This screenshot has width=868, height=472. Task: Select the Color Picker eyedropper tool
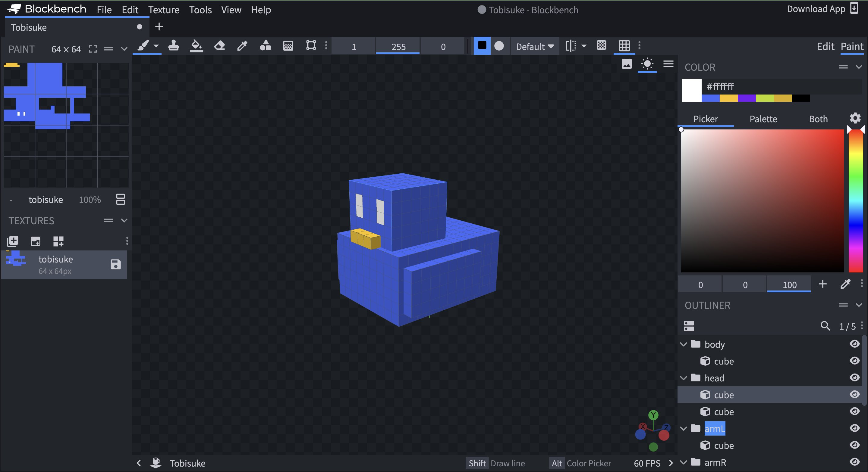point(242,46)
